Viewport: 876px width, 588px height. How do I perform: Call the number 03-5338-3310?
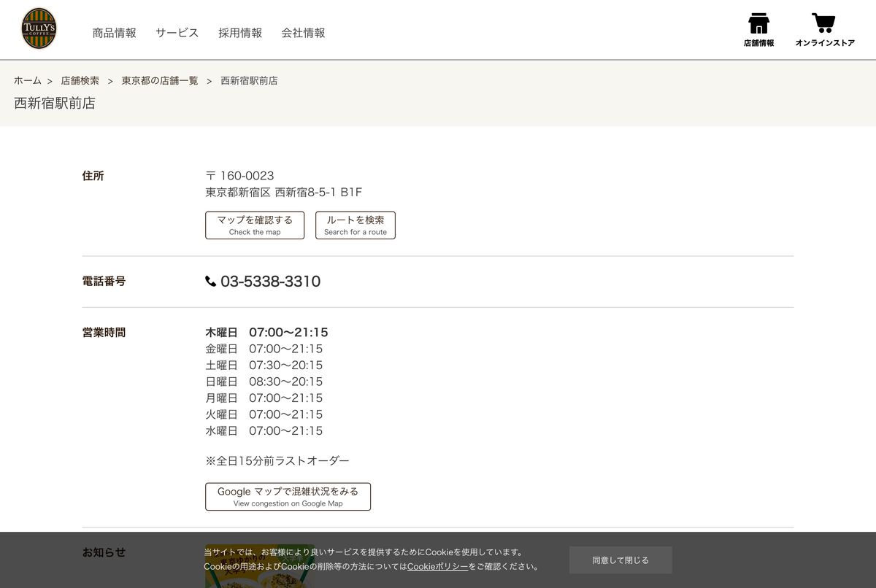tap(270, 282)
